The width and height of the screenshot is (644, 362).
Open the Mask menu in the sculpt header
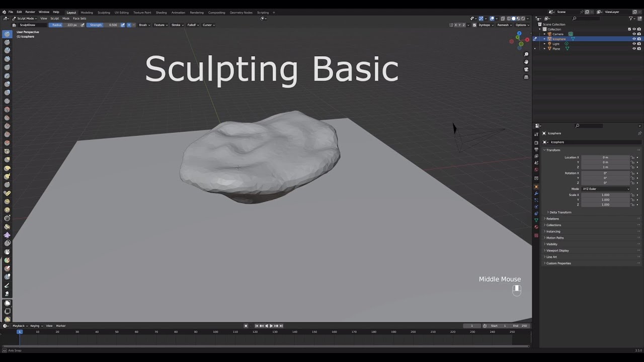pyautogui.click(x=66, y=18)
